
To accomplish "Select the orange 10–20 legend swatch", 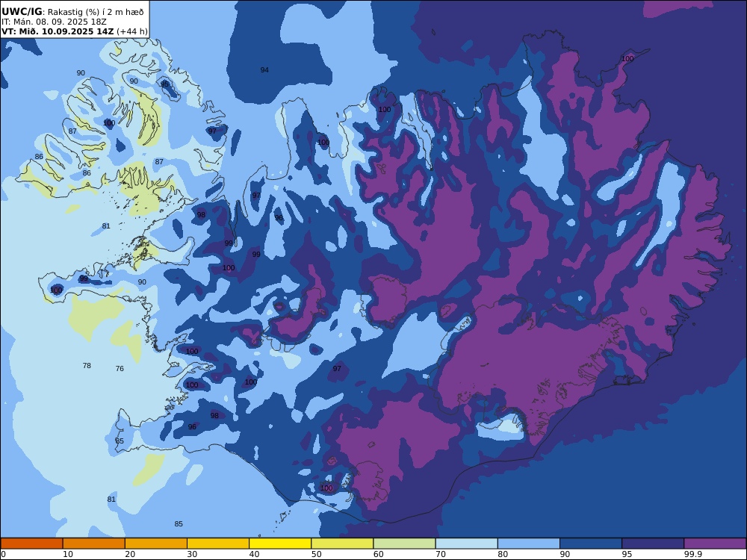I will click(x=94, y=544).
